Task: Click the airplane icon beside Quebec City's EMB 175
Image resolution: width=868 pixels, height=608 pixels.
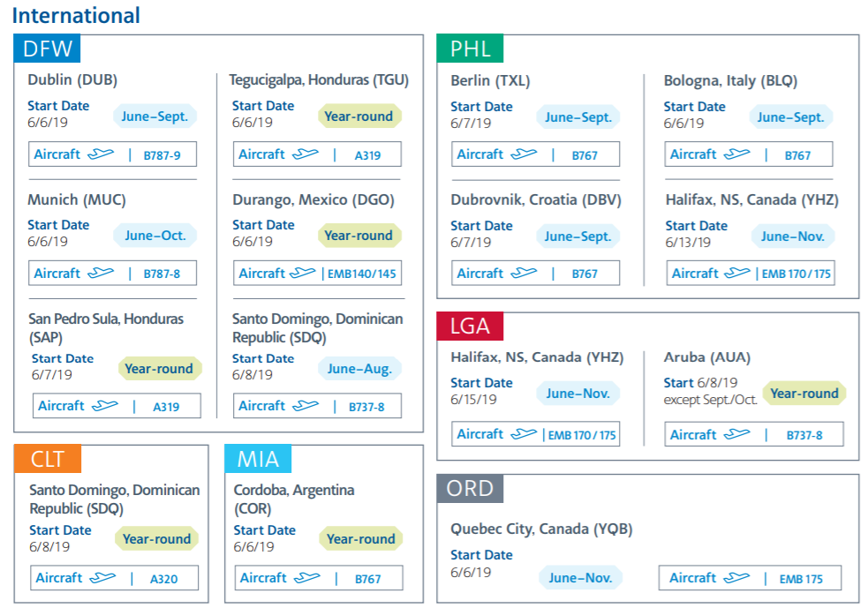Action: 736,578
